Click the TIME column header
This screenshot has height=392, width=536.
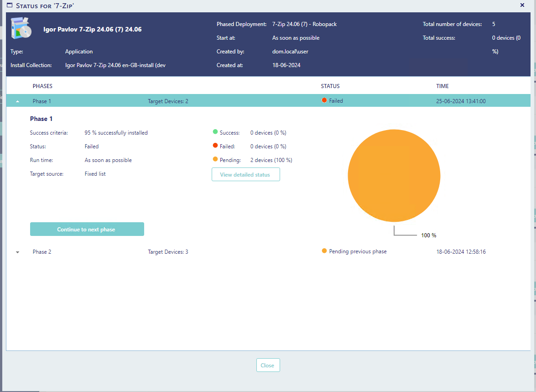(442, 86)
